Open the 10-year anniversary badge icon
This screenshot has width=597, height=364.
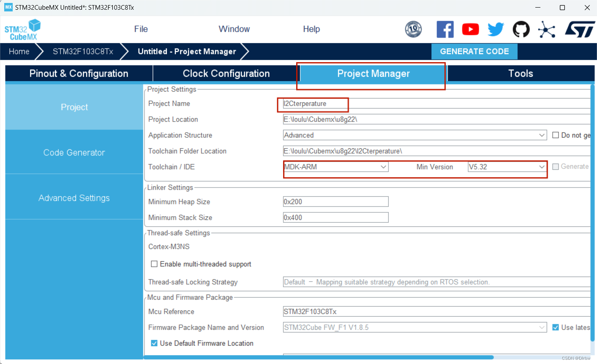tap(413, 29)
